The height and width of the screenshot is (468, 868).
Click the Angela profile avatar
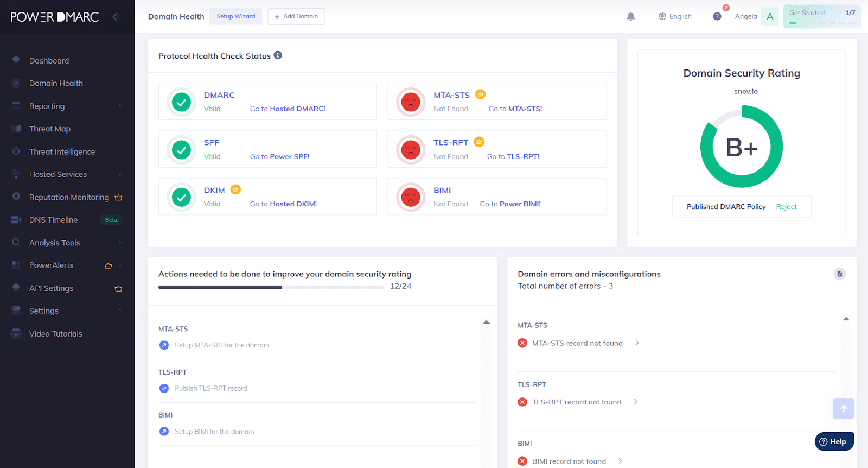tap(769, 16)
